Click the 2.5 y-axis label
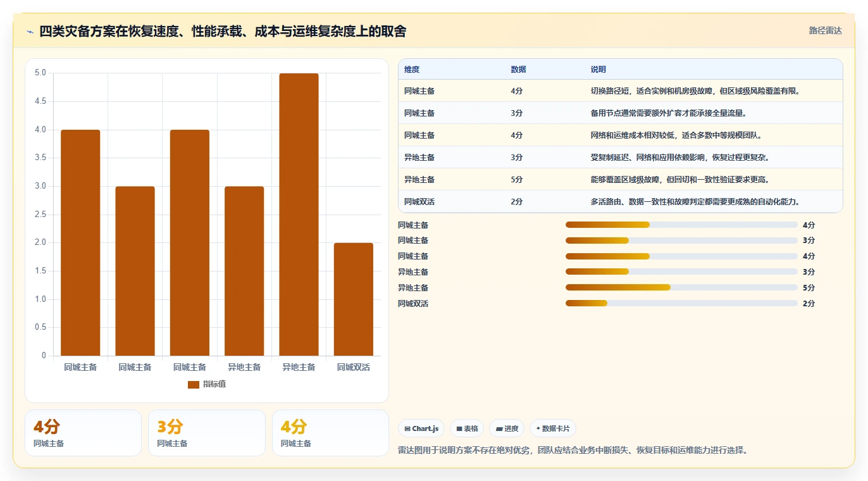This screenshot has width=868, height=481. (x=40, y=215)
